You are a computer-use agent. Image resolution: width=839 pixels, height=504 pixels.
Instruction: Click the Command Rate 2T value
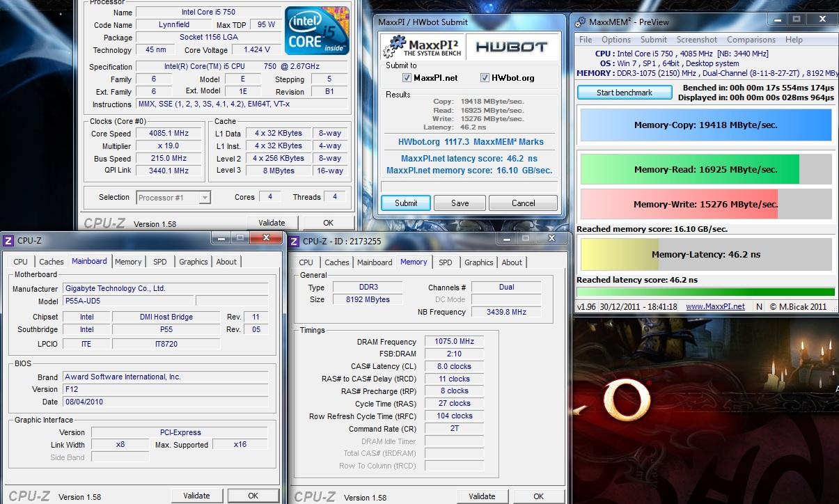[454, 429]
